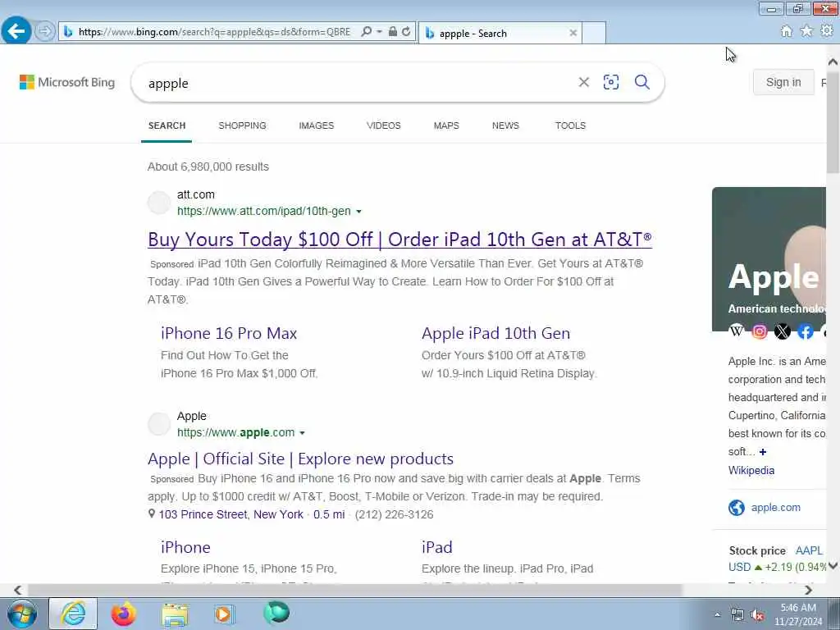Start visual search with the camera icon
Viewport: 840px width, 630px height.
(x=610, y=82)
